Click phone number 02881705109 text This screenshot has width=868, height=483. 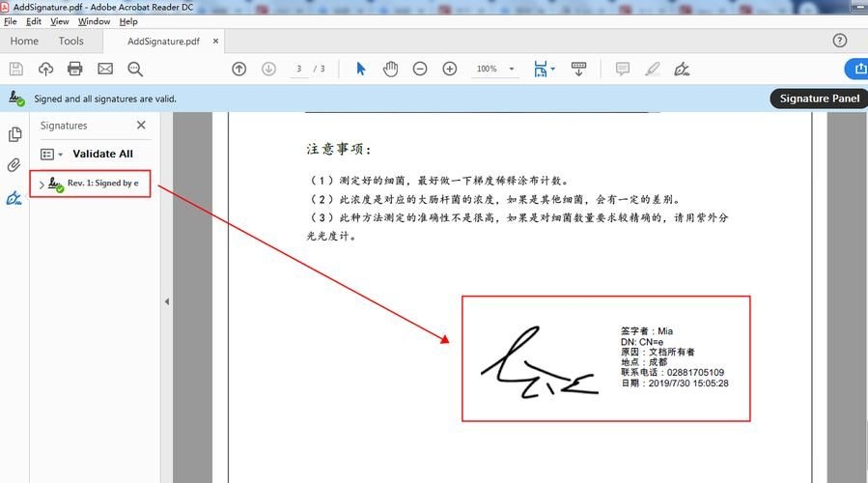pyautogui.click(x=695, y=372)
